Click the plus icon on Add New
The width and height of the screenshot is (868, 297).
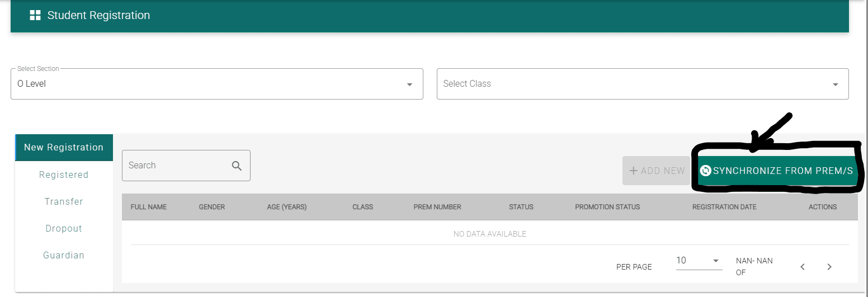pos(634,171)
